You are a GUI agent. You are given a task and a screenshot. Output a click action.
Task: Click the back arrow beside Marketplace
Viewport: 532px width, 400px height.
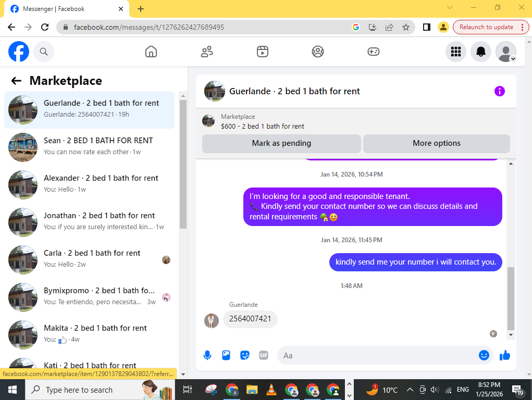16,81
